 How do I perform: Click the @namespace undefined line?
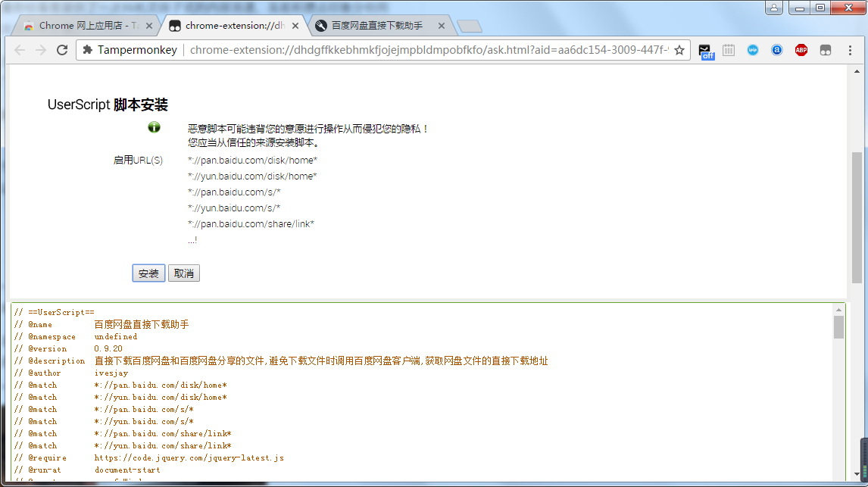point(76,336)
